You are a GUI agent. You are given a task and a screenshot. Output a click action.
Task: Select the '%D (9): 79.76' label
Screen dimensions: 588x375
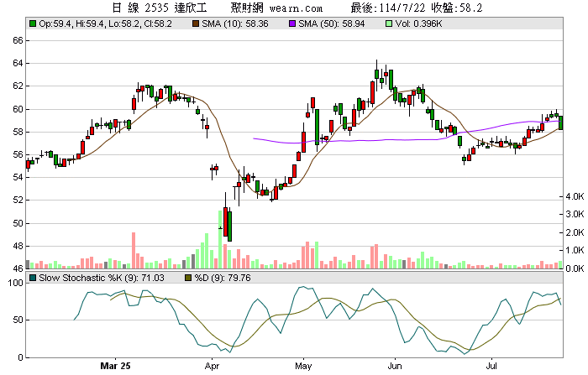[223, 278]
